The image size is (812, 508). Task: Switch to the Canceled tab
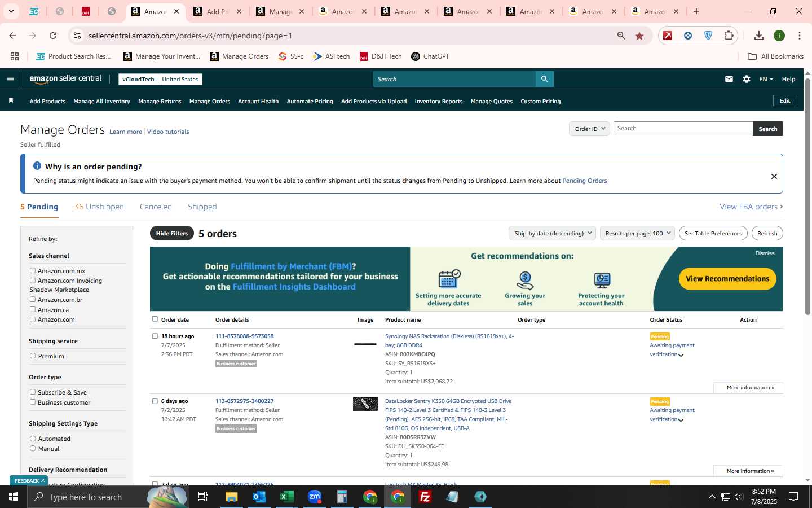click(156, 207)
